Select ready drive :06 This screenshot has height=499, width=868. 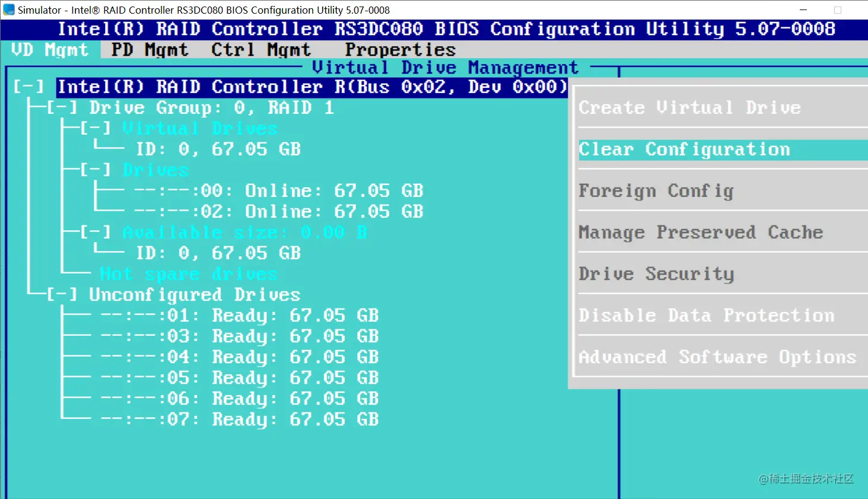coord(240,399)
